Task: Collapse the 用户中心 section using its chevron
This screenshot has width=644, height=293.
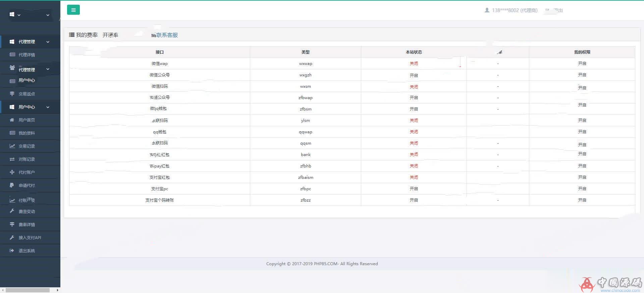Action: pos(48,107)
